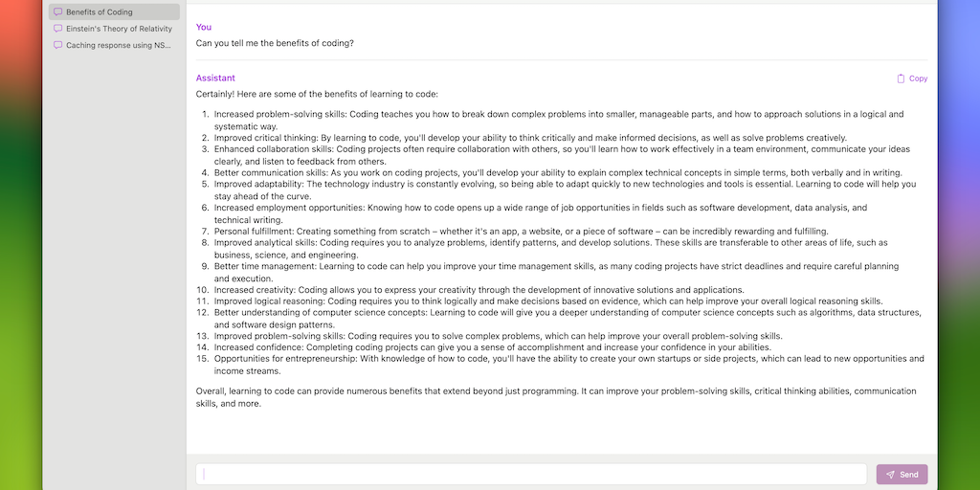Switch to the Caching response using NS chat
Screen dimensions: 980x490
(119, 45)
